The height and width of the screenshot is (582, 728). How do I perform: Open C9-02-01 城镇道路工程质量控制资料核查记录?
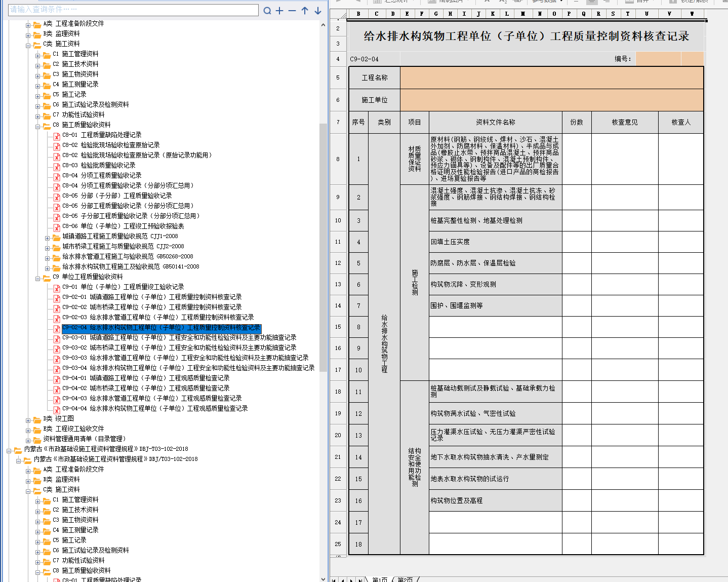(x=152, y=297)
